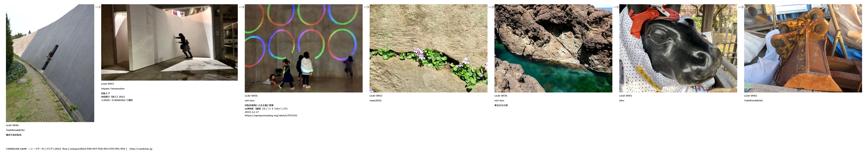The width and height of the screenshot is (868, 153).
Task: Open the cambrian.jp link in footer
Action: coord(141,149)
